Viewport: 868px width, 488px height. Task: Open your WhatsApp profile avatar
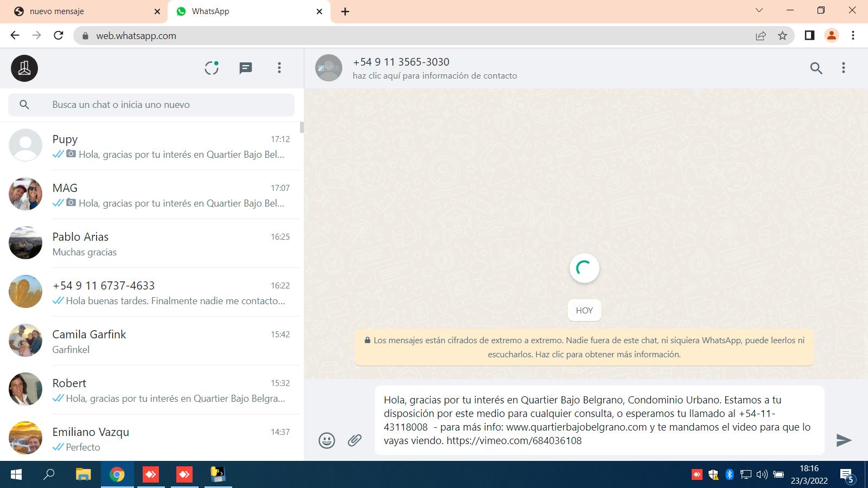click(24, 68)
